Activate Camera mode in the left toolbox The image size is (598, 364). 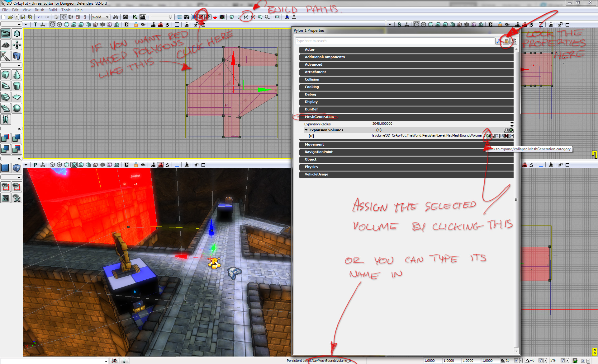coord(6,34)
